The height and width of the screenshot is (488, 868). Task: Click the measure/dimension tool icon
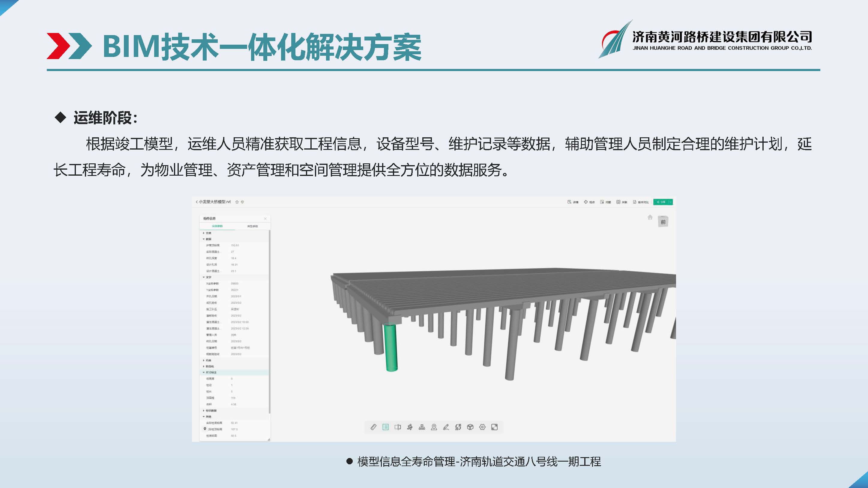click(x=374, y=427)
